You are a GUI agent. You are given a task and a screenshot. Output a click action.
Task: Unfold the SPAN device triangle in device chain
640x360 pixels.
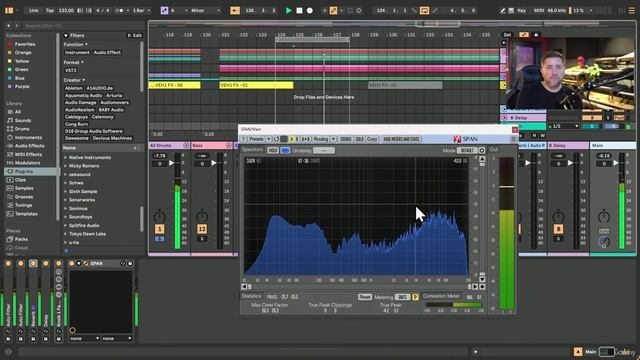point(79,264)
